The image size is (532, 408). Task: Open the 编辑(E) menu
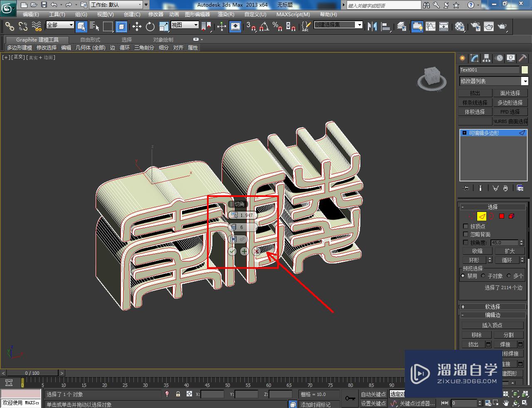point(31,14)
